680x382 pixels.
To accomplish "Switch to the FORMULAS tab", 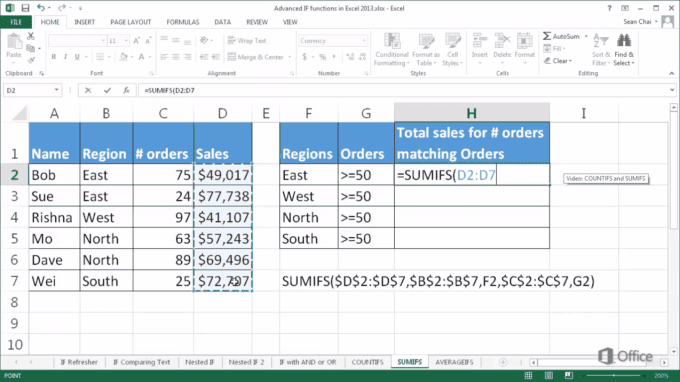I will [183, 22].
